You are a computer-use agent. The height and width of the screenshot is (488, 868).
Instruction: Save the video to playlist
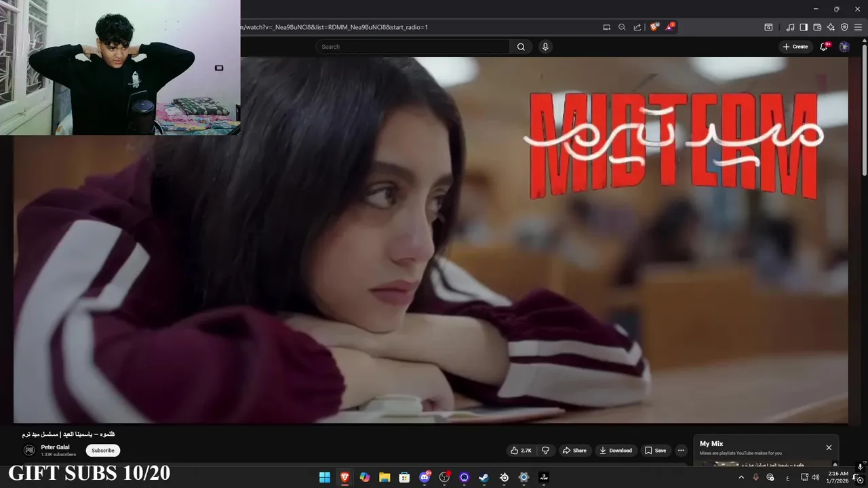(x=655, y=450)
